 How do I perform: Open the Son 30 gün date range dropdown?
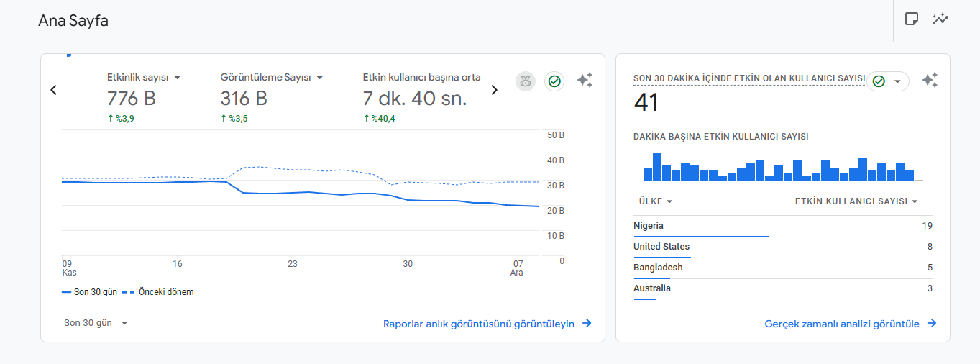[x=96, y=323]
